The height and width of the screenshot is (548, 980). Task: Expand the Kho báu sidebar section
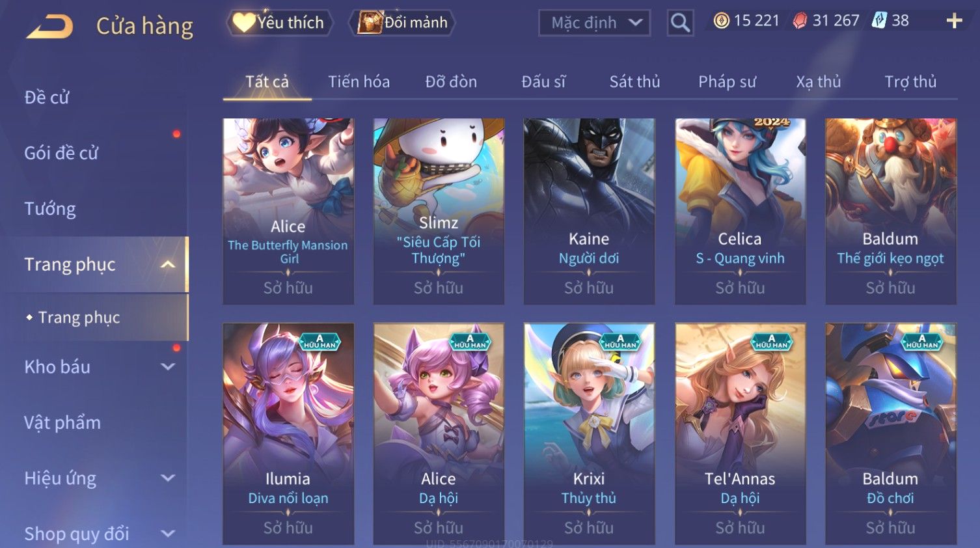click(168, 366)
